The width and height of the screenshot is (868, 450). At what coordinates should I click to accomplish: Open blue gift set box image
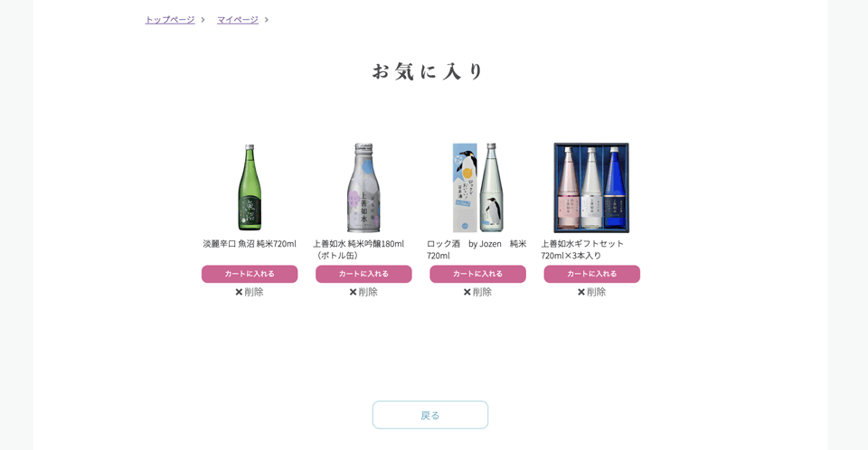(591, 188)
